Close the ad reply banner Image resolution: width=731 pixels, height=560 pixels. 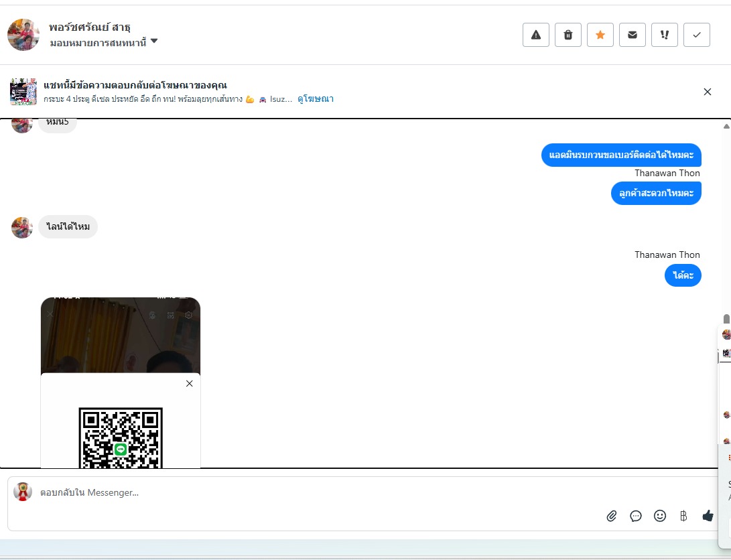708,92
